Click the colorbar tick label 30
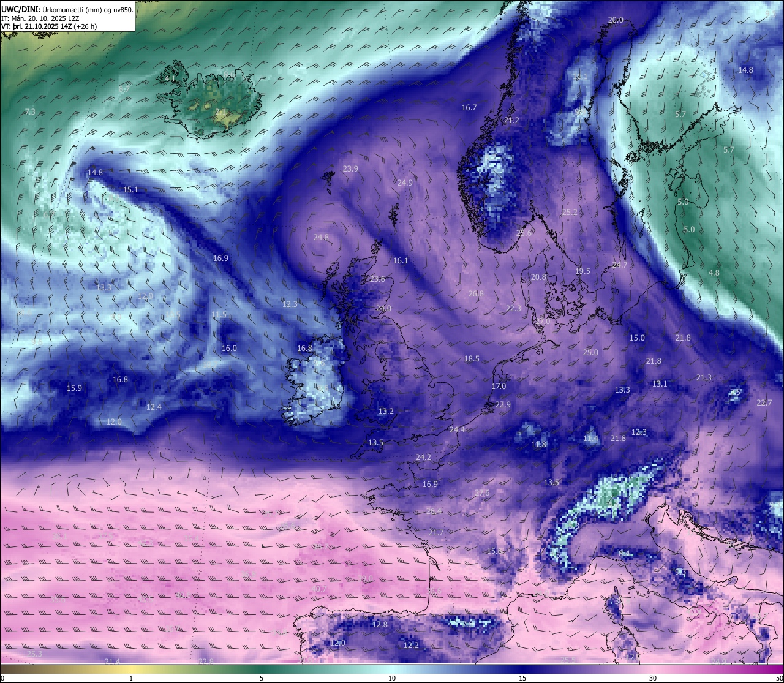Screen dimensions: 784x683 [653, 678]
